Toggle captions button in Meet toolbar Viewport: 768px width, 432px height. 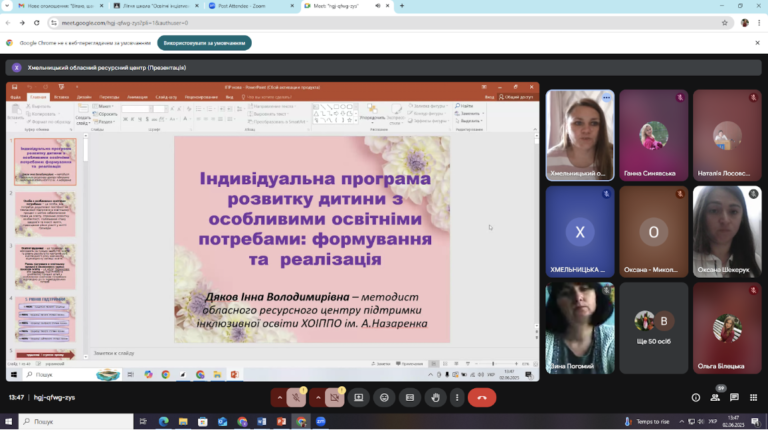tap(410, 398)
